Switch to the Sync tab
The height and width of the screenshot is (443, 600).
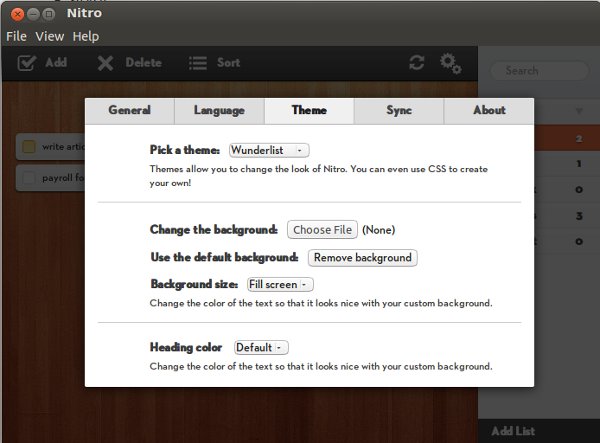399,111
